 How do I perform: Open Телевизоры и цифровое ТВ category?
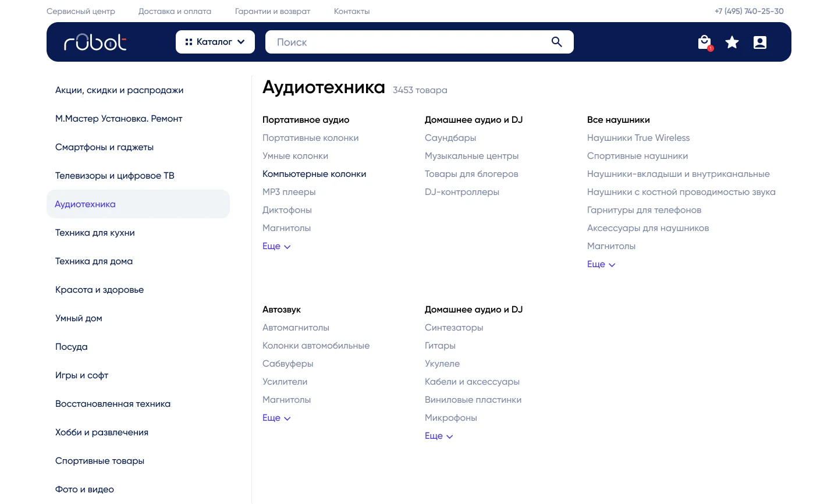[115, 176]
